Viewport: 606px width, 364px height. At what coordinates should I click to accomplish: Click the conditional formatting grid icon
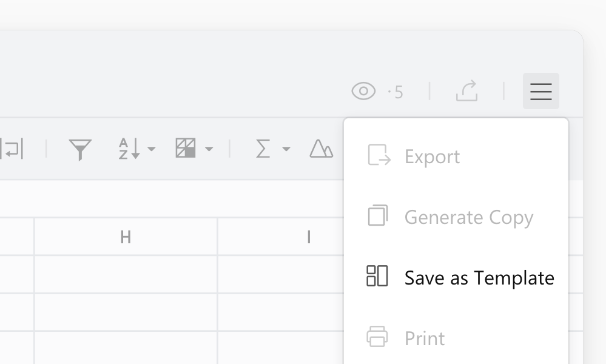pyautogui.click(x=186, y=148)
